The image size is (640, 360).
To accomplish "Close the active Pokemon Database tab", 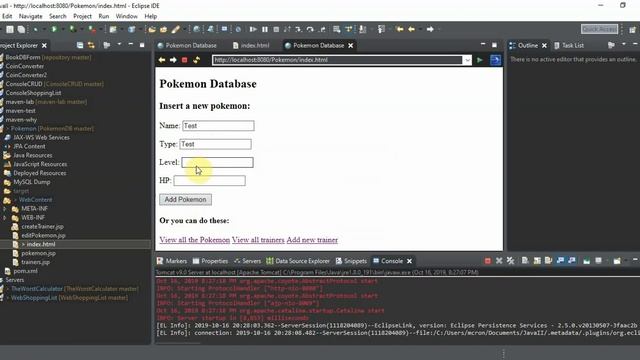I will click(x=351, y=45).
